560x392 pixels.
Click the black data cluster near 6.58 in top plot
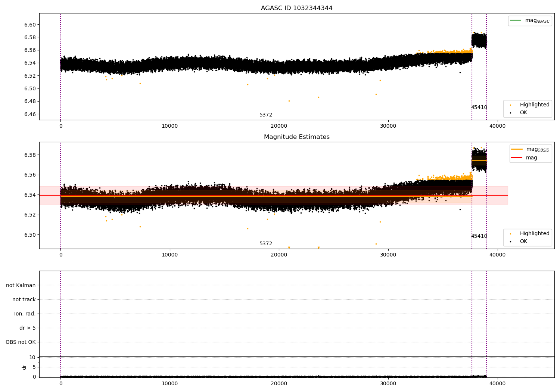[479, 41]
